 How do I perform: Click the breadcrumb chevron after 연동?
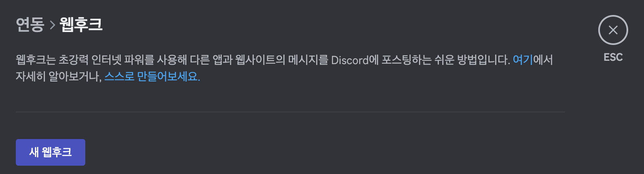52,26
